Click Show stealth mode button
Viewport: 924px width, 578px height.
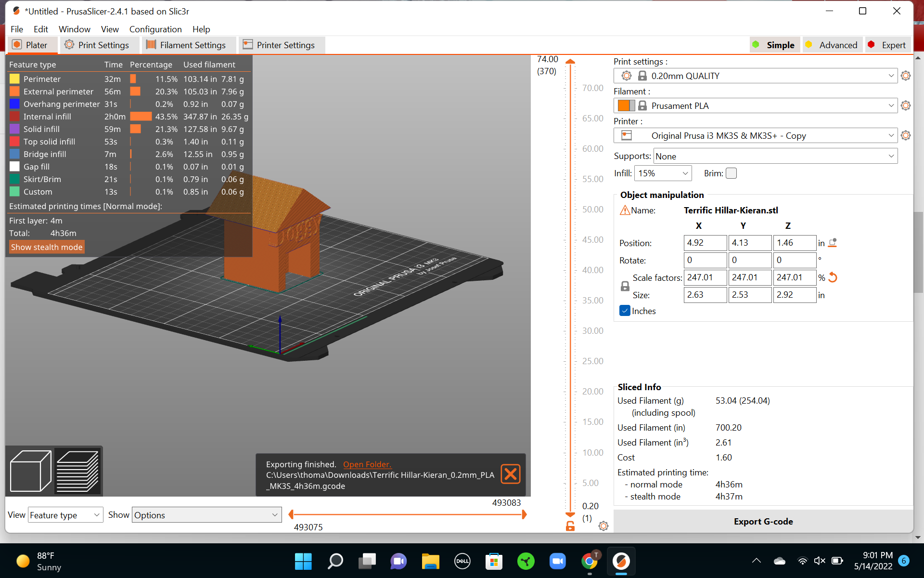click(x=47, y=247)
